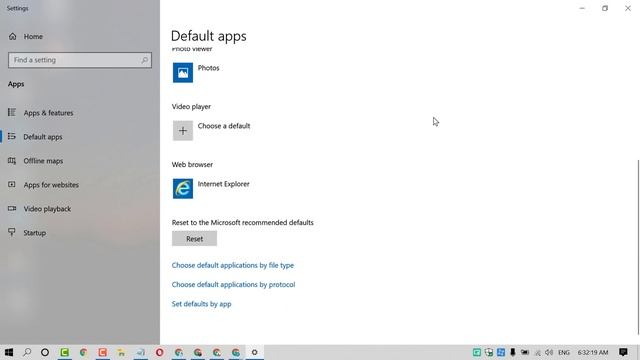Click the Apps category header in sidebar
640x360 pixels.
(16, 84)
